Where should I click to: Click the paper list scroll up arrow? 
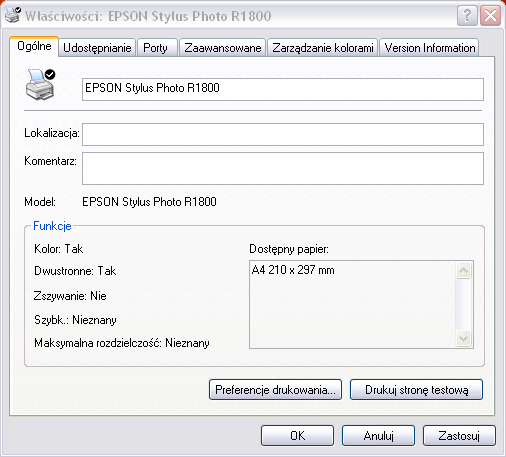(464, 270)
